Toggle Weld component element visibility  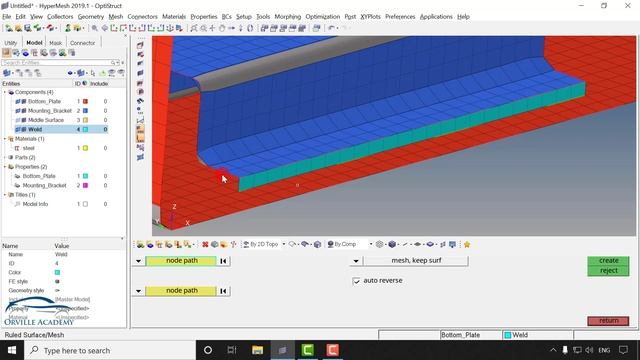pos(24,130)
